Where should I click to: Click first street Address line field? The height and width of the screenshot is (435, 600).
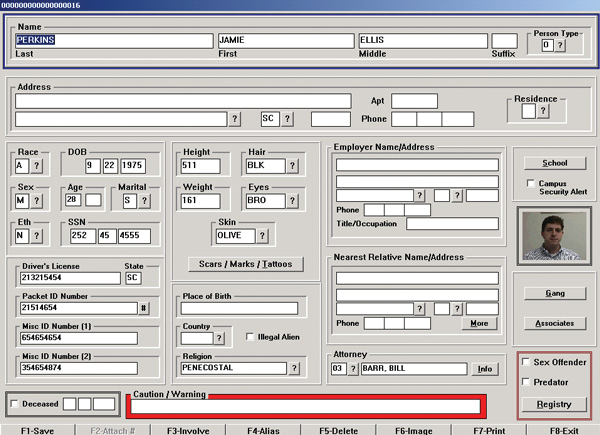coord(183,101)
